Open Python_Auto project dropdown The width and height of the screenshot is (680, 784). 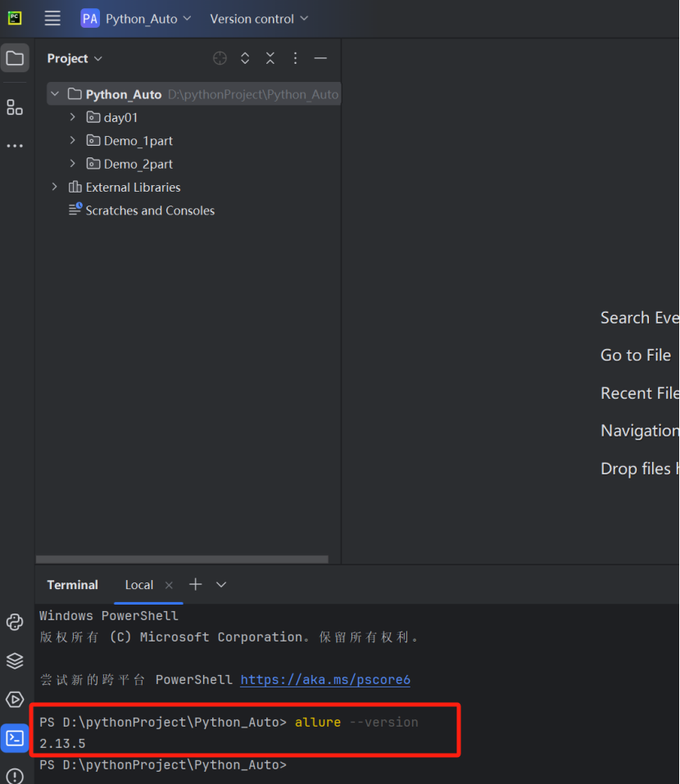point(137,18)
